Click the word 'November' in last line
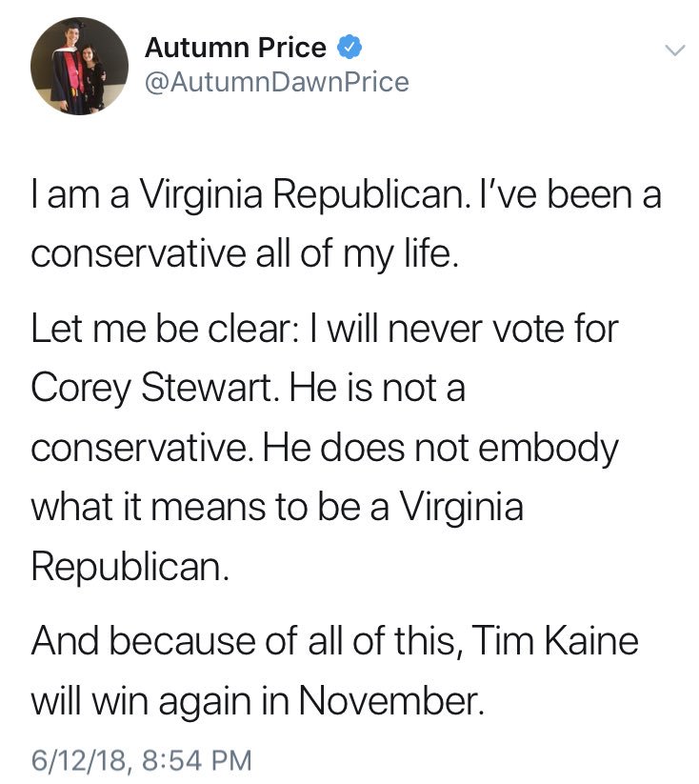Viewport: 699px width, 784px height. tap(392, 700)
